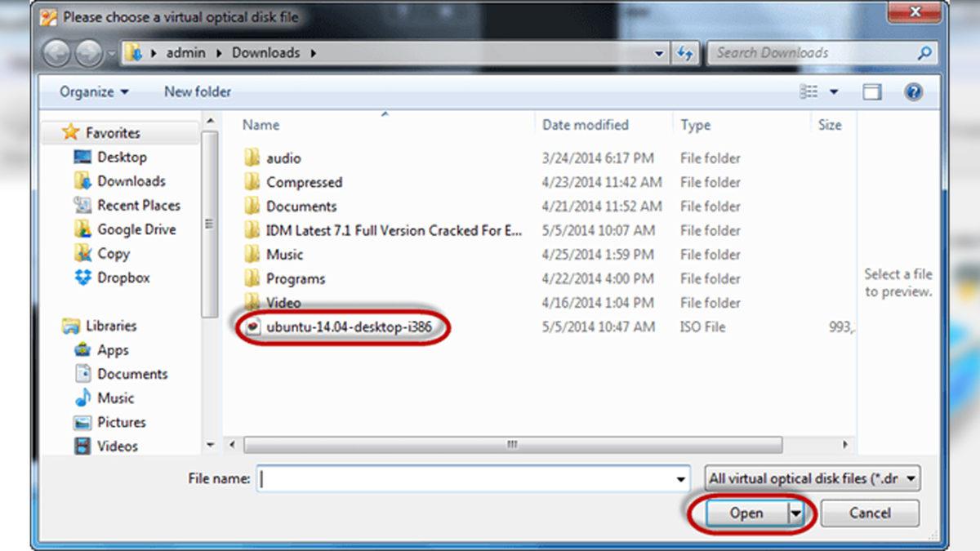Open the Organize menu
This screenshot has height=551, width=980.
(90, 91)
